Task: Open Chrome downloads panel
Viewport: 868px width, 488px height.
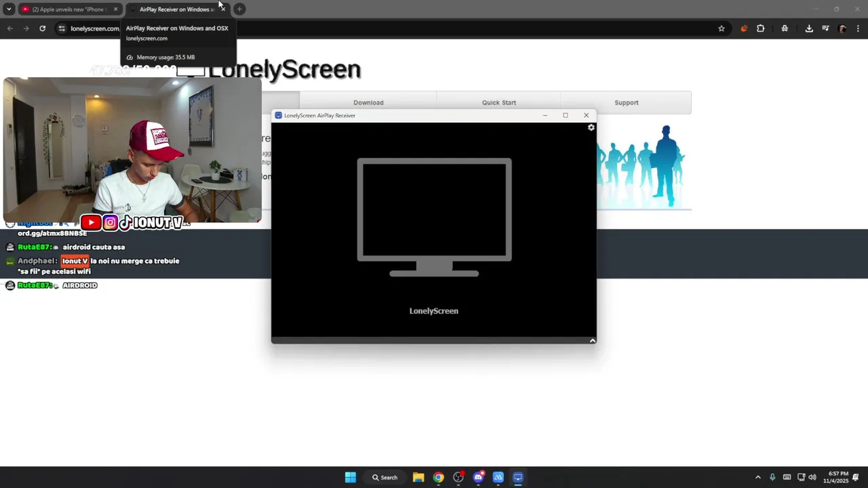Action: click(x=809, y=28)
